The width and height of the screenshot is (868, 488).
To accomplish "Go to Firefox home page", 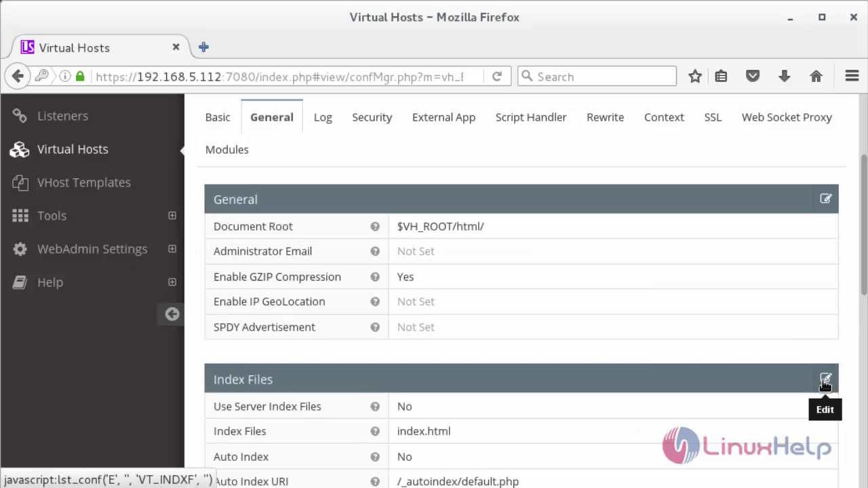I will coord(816,77).
